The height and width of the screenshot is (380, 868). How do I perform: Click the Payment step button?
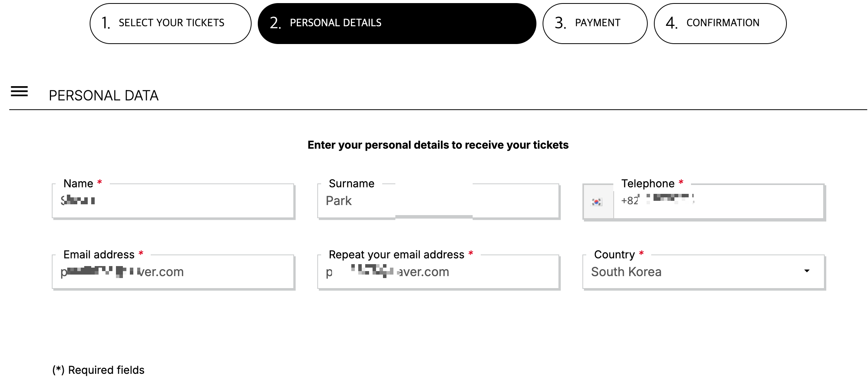pyautogui.click(x=595, y=23)
